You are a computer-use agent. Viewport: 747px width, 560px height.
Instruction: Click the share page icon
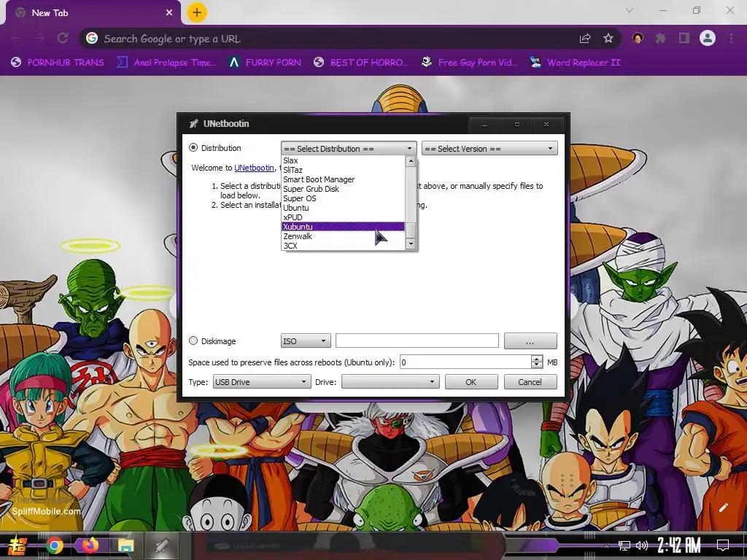point(585,39)
